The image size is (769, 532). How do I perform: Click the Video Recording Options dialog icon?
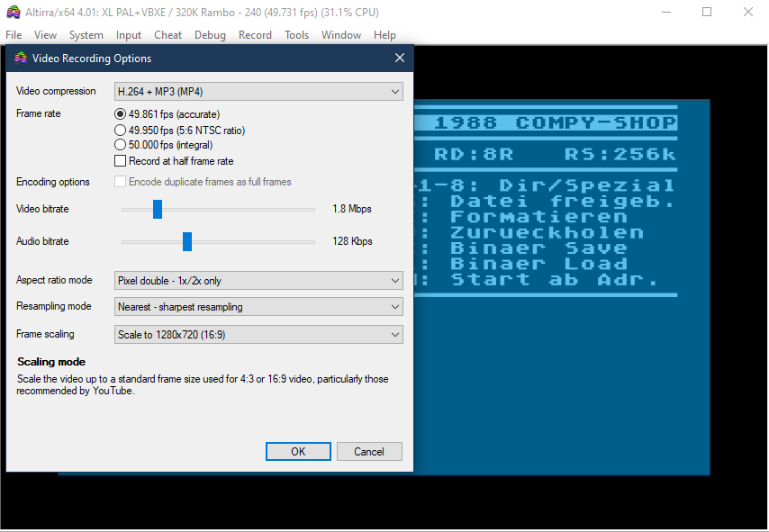tap(21, 59)
